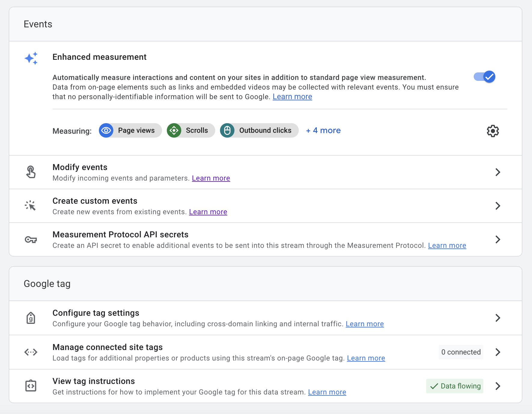Image resolution: width=532 pixels, height=414 pixels.
Task: Click the Configure tag settings tag icon
Action: tap(31, 318)
